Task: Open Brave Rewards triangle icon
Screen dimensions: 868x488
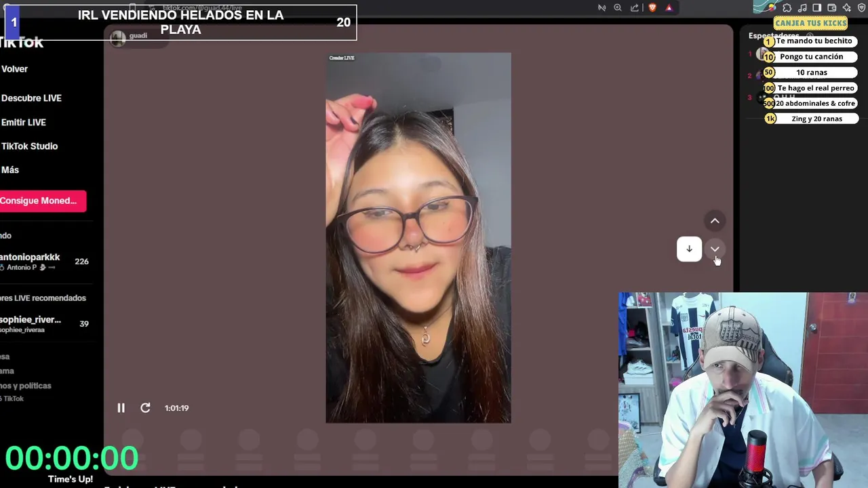Action: click(x=669, y=8)
